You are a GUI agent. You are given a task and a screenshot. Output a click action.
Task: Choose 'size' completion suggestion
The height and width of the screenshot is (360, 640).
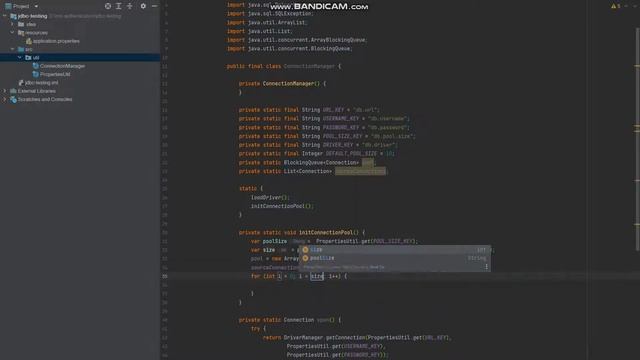click(x=395, y=250)
